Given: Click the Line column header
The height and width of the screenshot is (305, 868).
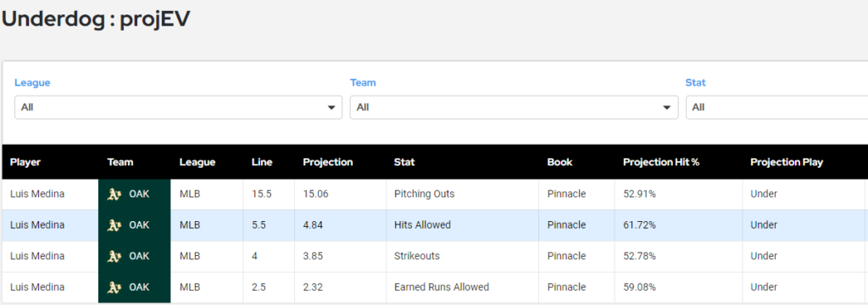Looking at the screenshot, I should [262, 162].
